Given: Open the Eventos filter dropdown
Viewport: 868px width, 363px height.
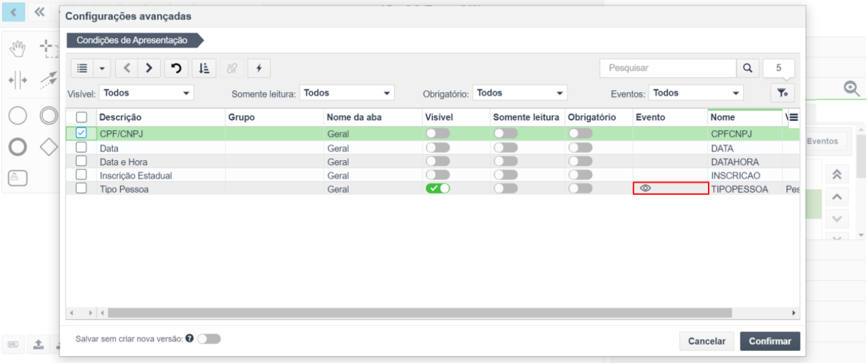Looking at the screenshot, I should 697,93.
